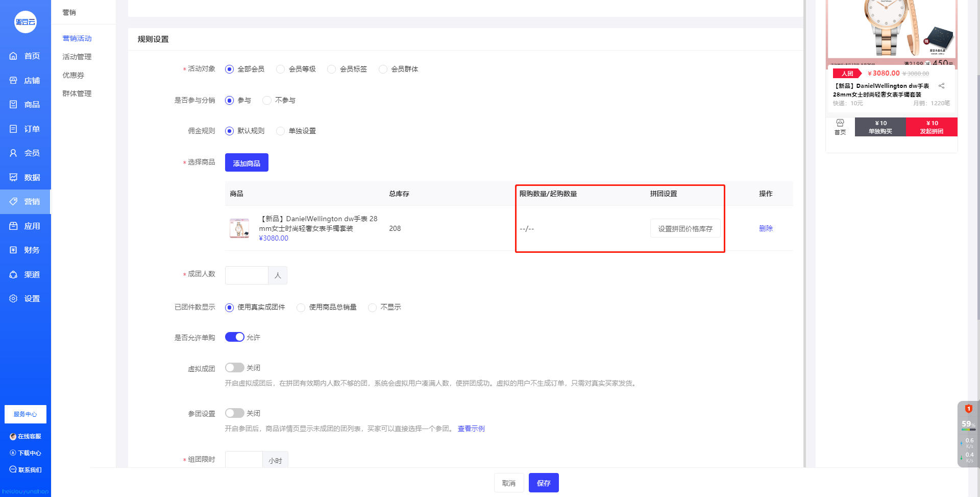Viewport: 980px width, 497px height.
Task: Toggle 是否允许单购 switch
Action: [235, 337]
